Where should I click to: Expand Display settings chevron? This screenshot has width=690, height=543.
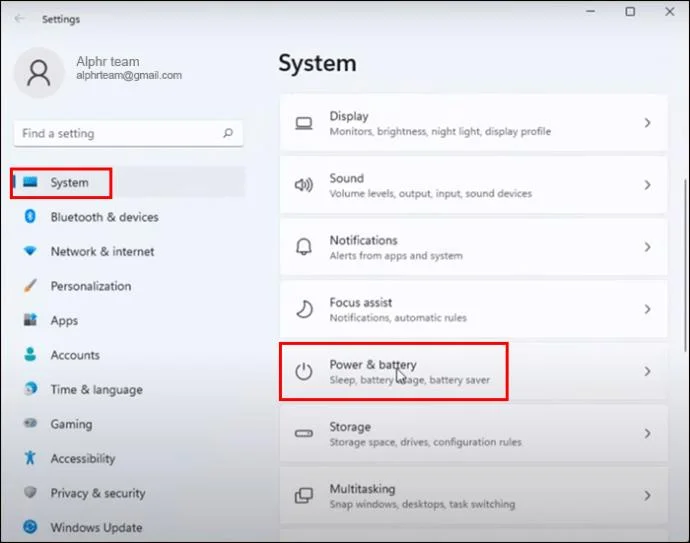coord(647,123)
